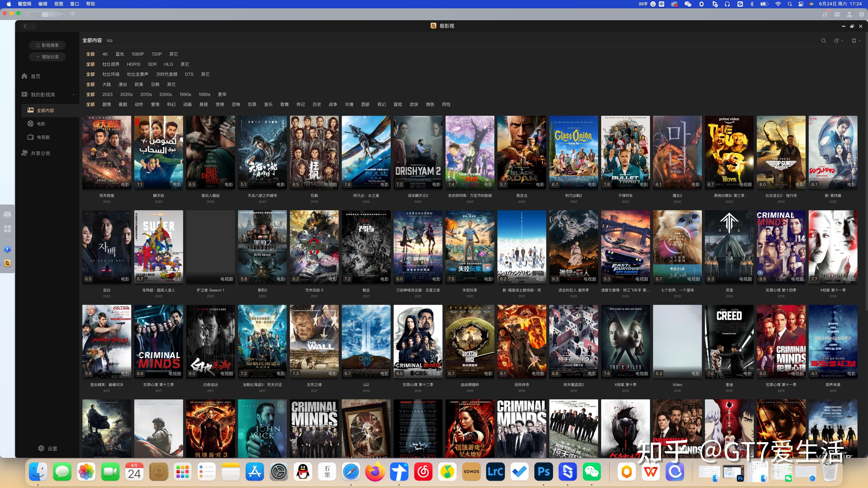Open WeChat from the dock

(x=592, y=472)
